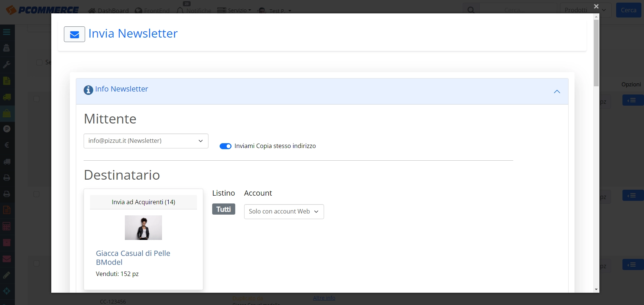Click the Tutti listino button

coord(224,209)
